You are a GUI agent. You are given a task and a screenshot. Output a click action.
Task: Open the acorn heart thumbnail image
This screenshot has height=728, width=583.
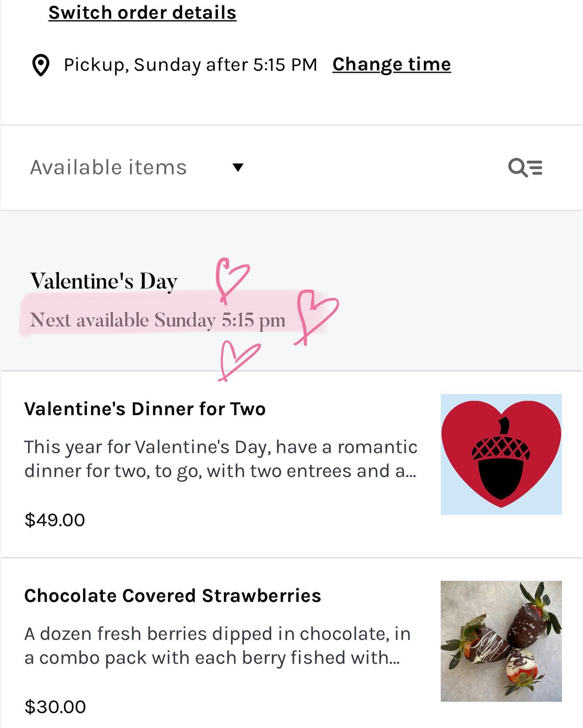point(501,454)
